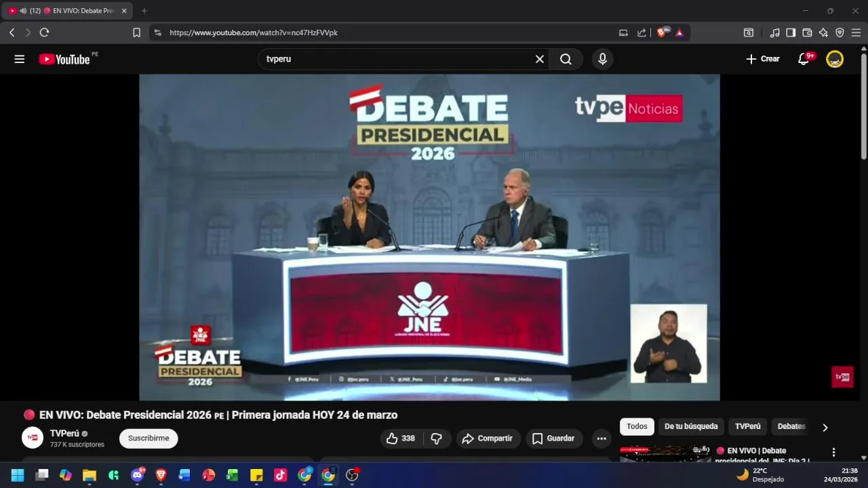Share this page via address bar icon
Viewport: 868px width, 488px height.
(x=642, y=33)
